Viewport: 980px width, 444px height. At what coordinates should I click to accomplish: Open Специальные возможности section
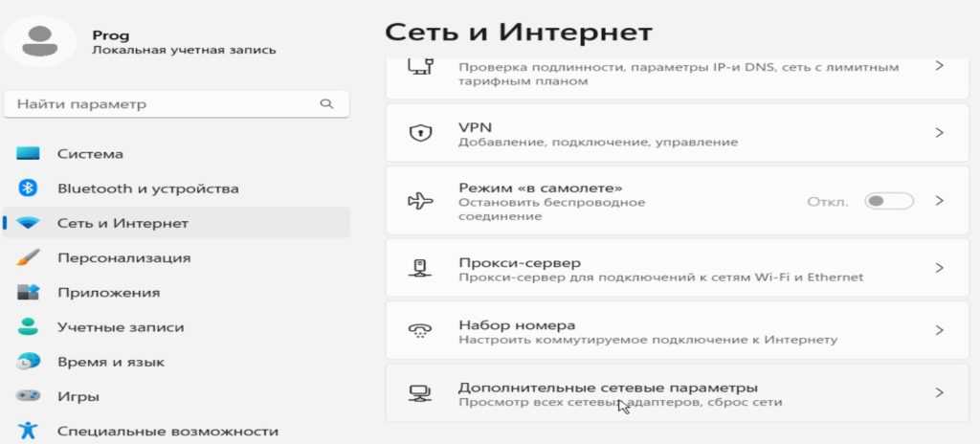pos(167,431)
